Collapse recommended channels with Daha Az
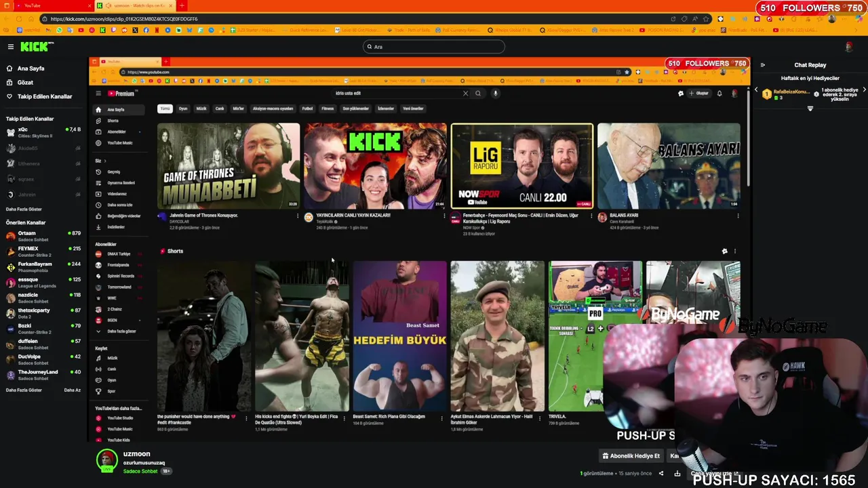 [72, 390]
